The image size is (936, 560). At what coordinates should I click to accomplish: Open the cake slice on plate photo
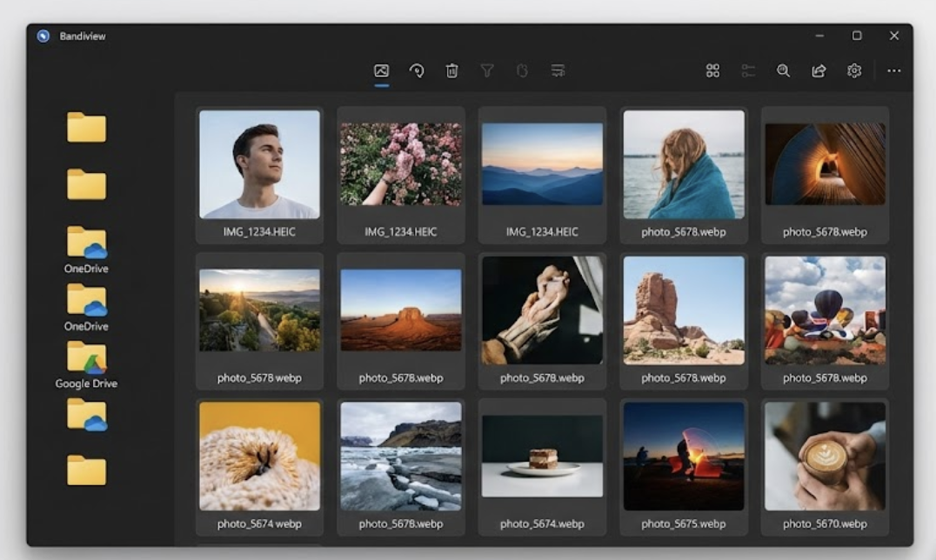tap(542, 457)
